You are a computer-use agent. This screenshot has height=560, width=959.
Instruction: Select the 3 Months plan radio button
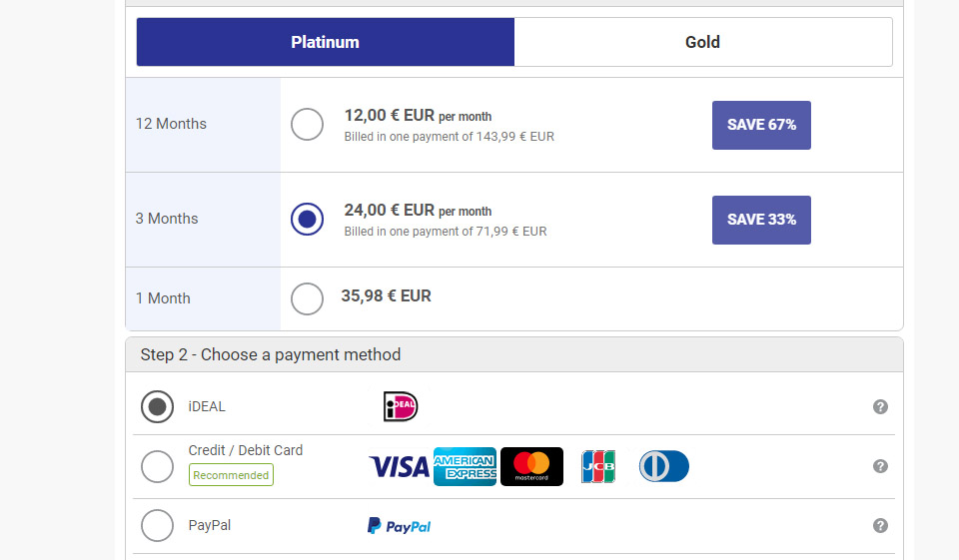[307, 219]
